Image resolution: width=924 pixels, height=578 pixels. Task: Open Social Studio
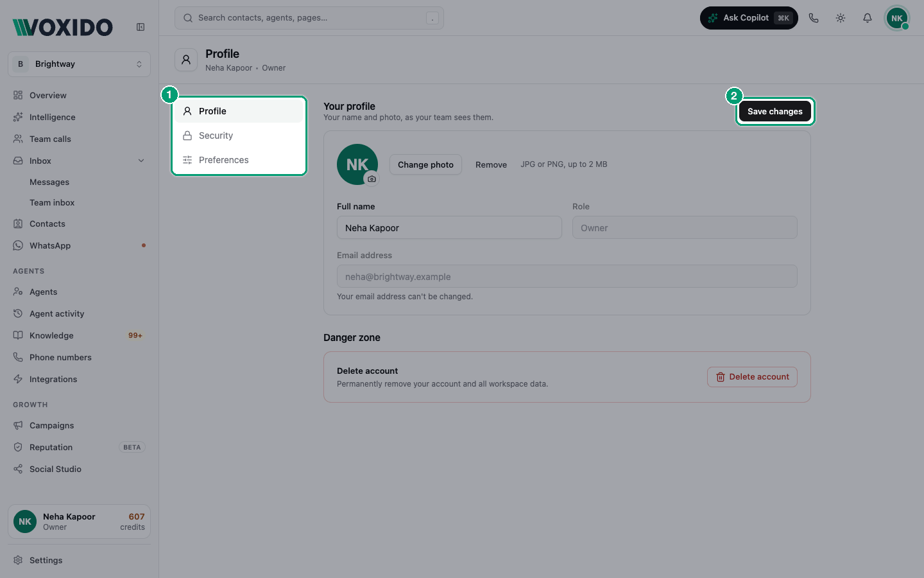point(79,469)
